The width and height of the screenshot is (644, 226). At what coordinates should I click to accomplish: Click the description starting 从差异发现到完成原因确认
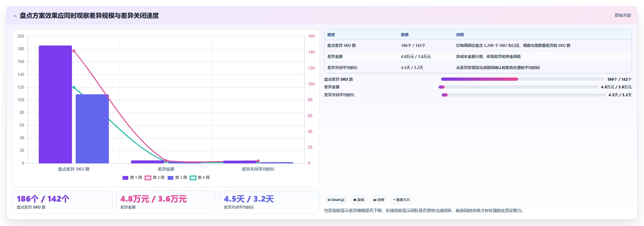point(498,68)
